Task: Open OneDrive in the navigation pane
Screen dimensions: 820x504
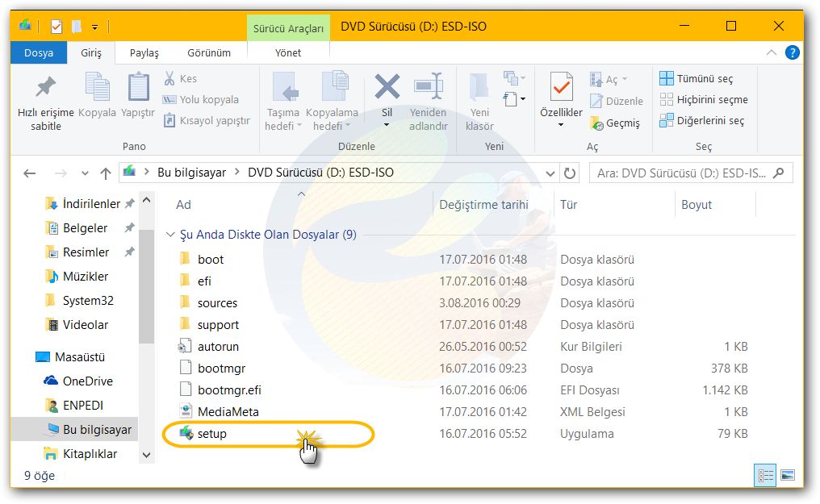Action: (x=87, y=381)
